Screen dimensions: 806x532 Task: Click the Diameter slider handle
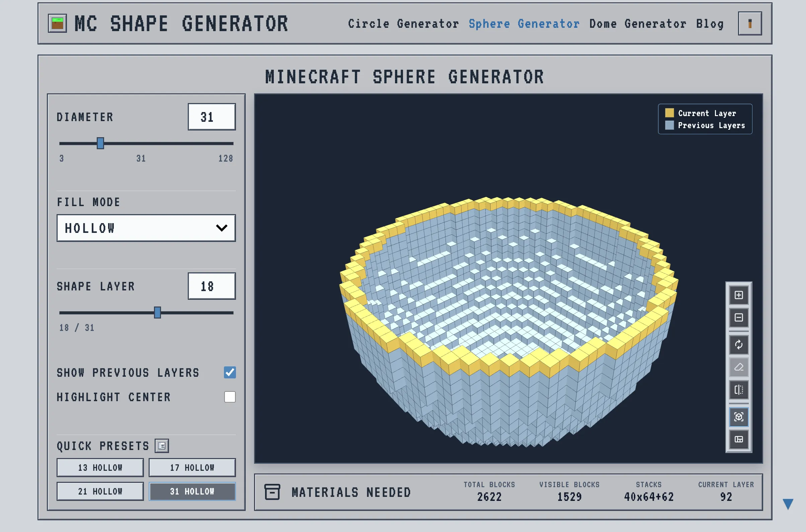point(100,143)
